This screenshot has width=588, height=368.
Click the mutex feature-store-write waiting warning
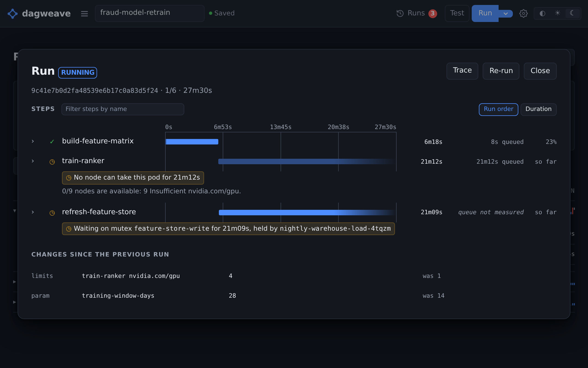coord(228,229)
